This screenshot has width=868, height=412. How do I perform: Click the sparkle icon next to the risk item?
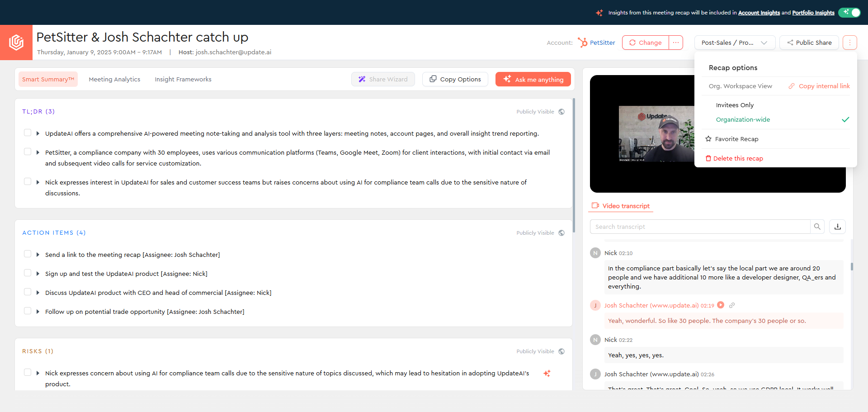pos(547,373)
